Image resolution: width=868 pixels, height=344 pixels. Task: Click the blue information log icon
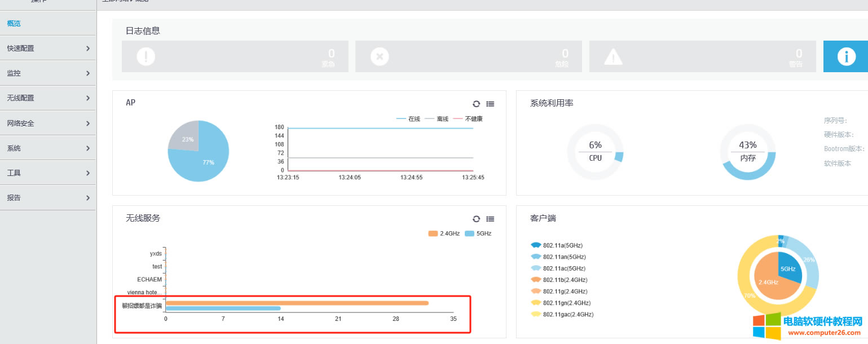(x=844, y=56)
